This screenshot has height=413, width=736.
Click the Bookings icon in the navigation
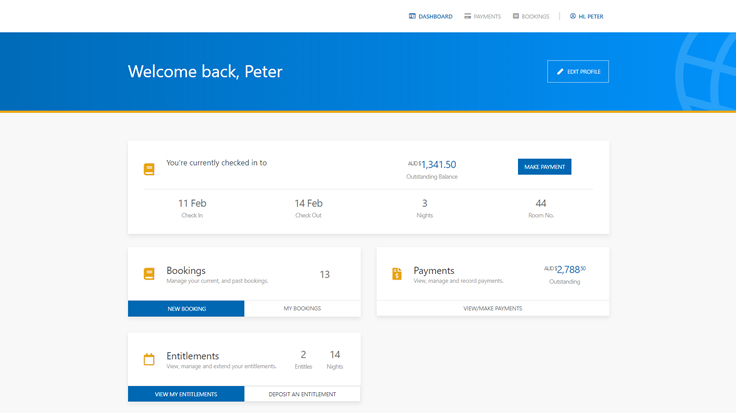pos(516,16)
